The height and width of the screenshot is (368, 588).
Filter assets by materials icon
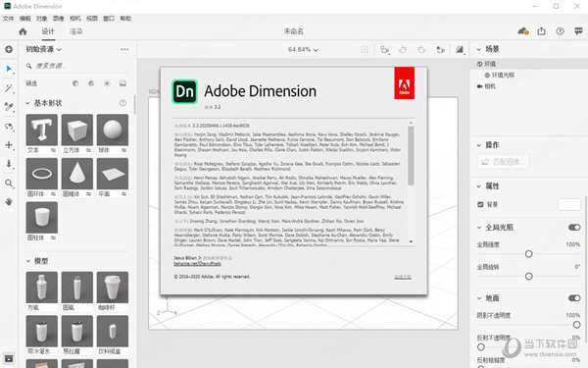tap(91, 83)
